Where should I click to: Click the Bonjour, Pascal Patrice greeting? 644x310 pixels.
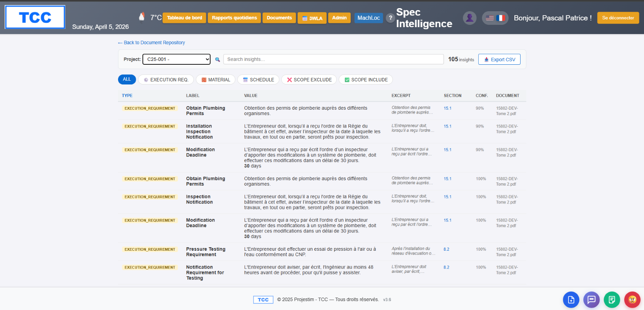point(553,18)
